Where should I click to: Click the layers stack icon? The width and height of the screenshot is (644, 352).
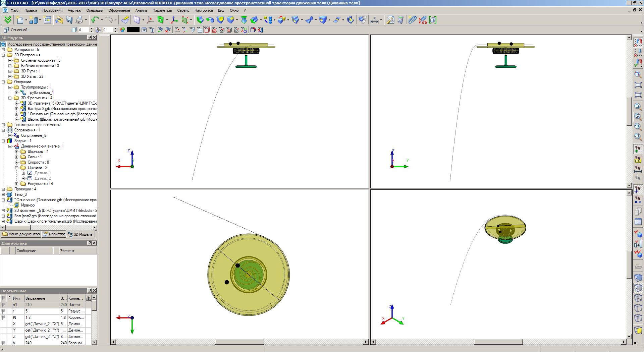click(x=74, y=30)
